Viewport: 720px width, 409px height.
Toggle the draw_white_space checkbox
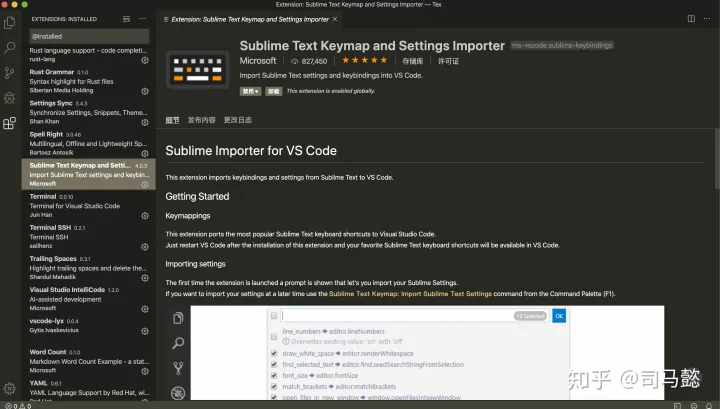pos(274,353)
